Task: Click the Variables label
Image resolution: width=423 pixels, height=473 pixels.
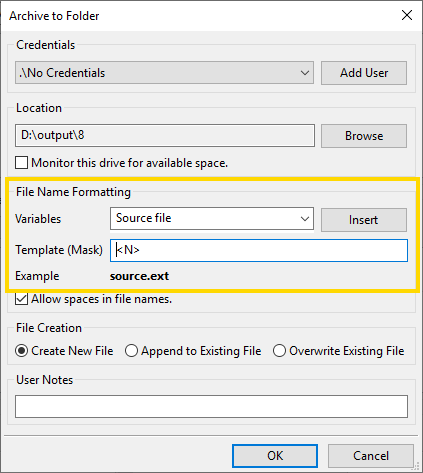Action: pos(38,219)
